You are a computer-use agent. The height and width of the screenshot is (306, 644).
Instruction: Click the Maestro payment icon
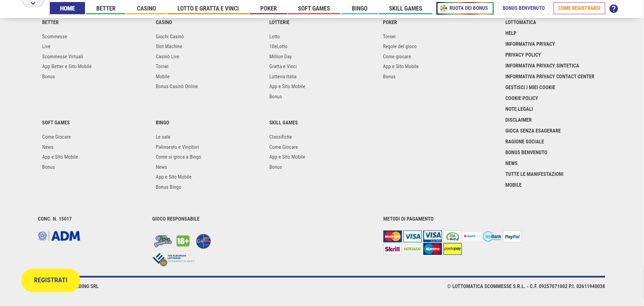[x=432, y=249]
